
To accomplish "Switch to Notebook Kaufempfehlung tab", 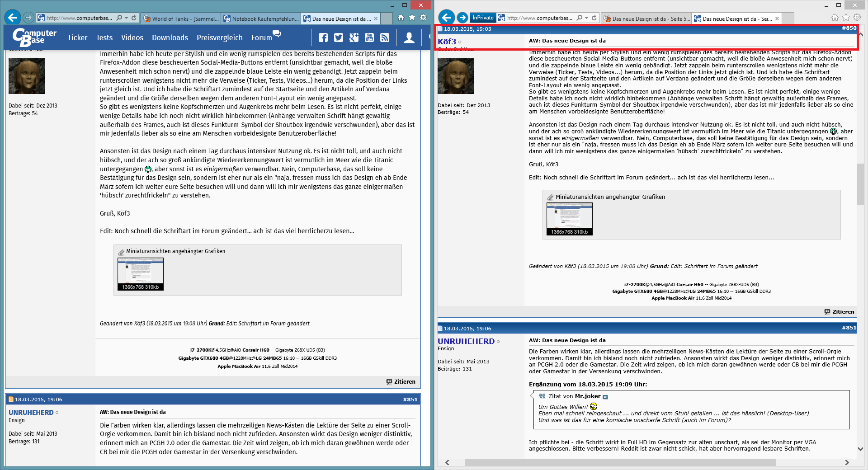I will tap(261, 19).
